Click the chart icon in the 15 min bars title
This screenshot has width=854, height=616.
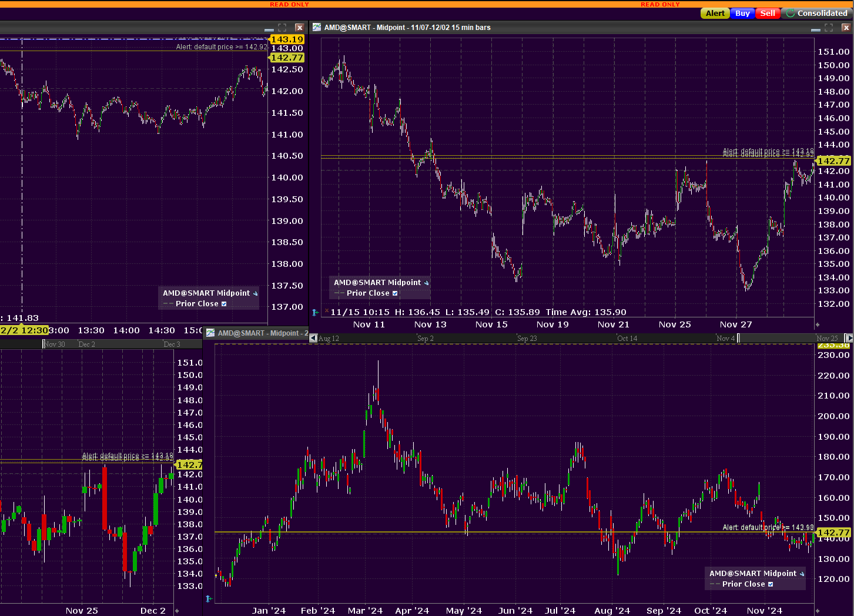tap(317, 27)
